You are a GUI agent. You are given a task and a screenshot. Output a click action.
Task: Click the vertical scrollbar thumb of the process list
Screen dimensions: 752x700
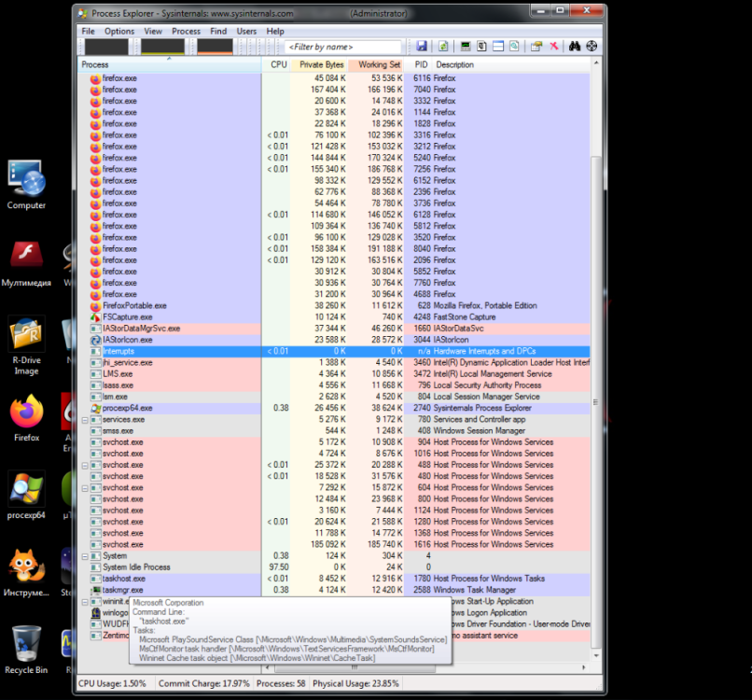[x=595, y=402]
